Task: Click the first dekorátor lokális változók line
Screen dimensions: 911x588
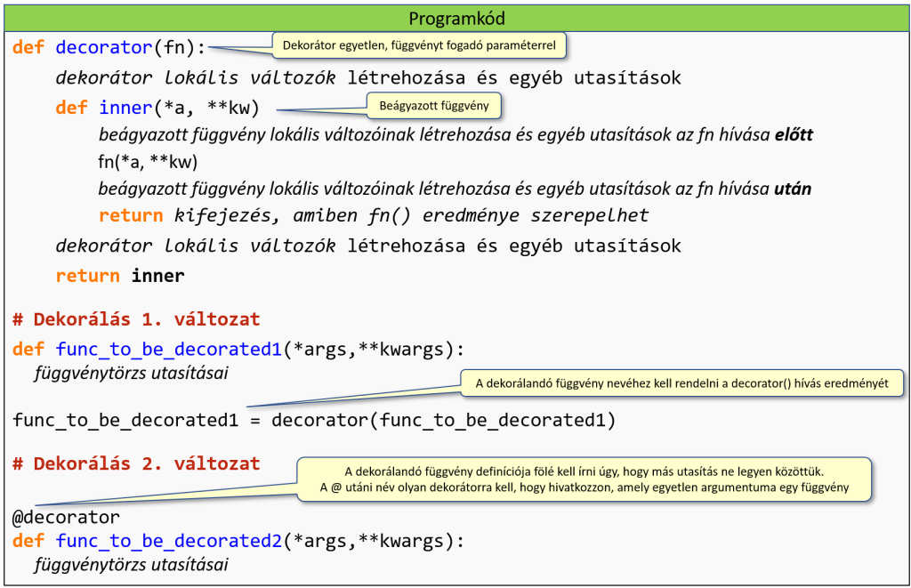Action: coord(367,77)
